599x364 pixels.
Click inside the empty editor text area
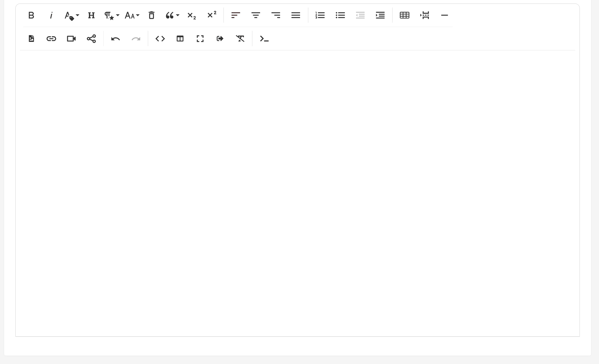(x=297, y=189)
